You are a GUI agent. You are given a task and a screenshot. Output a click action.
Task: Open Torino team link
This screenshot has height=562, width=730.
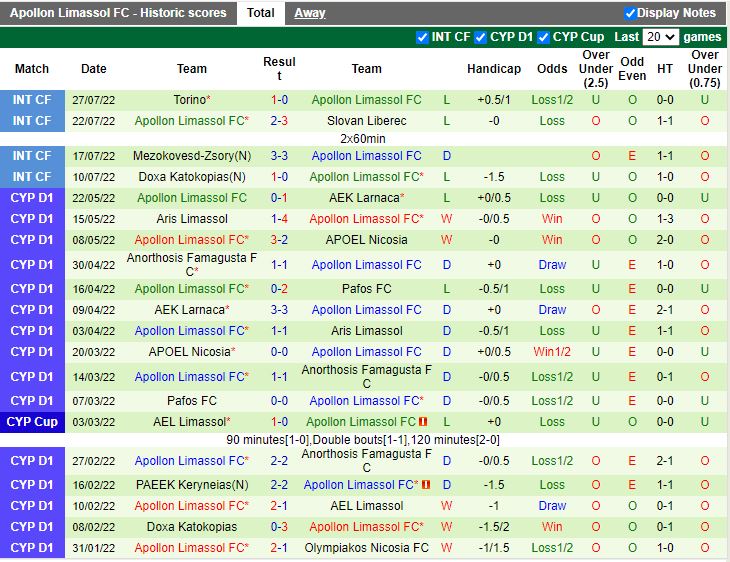[189, 100]
